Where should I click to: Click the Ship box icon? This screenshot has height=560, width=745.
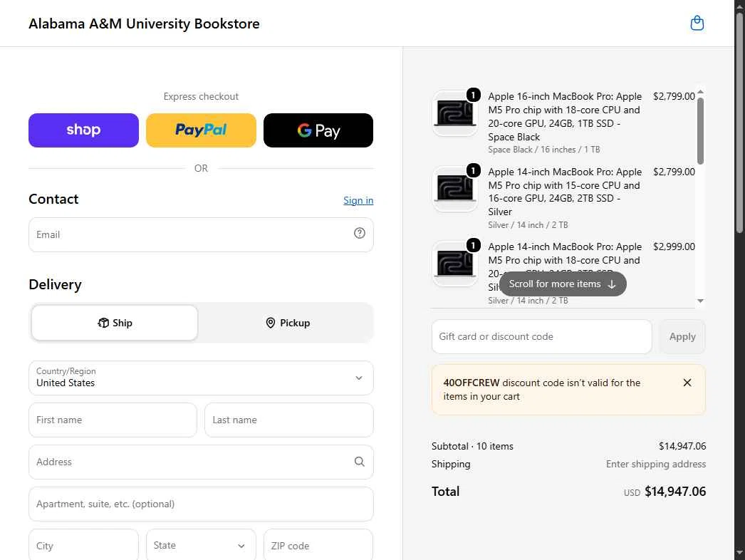point(103,323)
